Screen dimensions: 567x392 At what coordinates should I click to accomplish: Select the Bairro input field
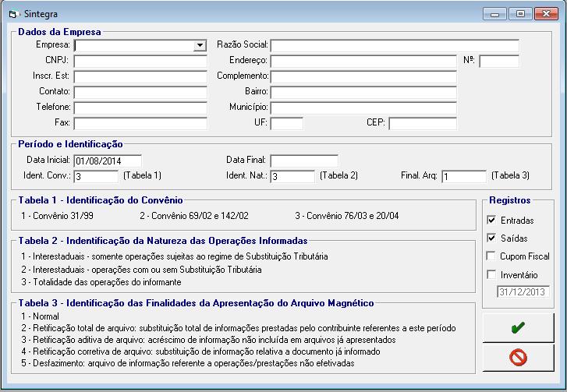[x=363, y=92]
